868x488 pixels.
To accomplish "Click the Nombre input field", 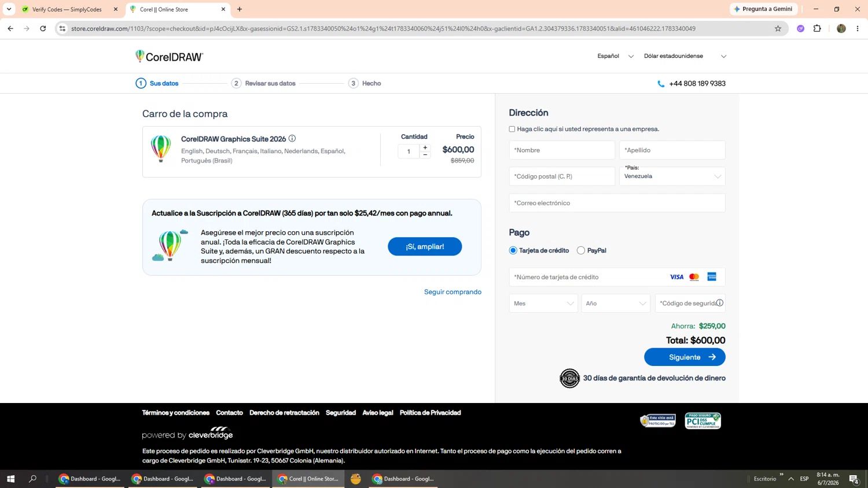I will (562, 150).
